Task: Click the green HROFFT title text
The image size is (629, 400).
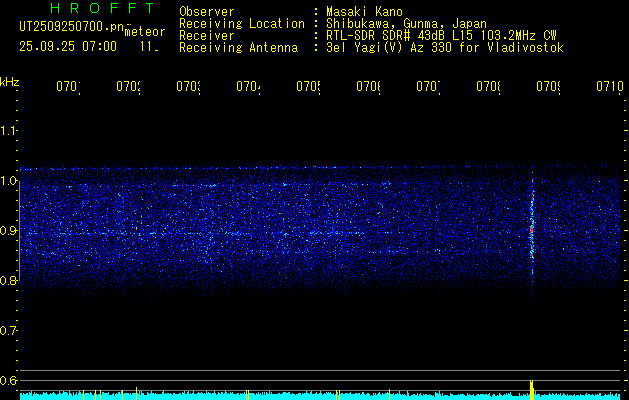Action: point(102,8)
